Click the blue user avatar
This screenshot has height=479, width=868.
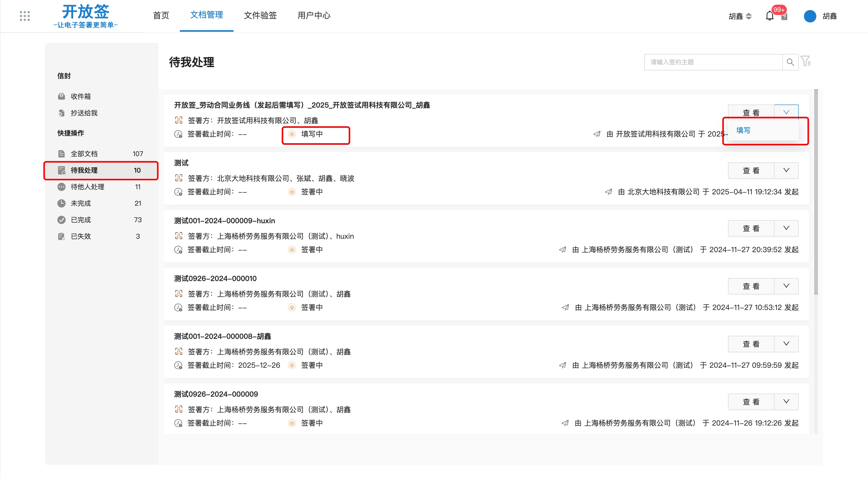(810, 16)
